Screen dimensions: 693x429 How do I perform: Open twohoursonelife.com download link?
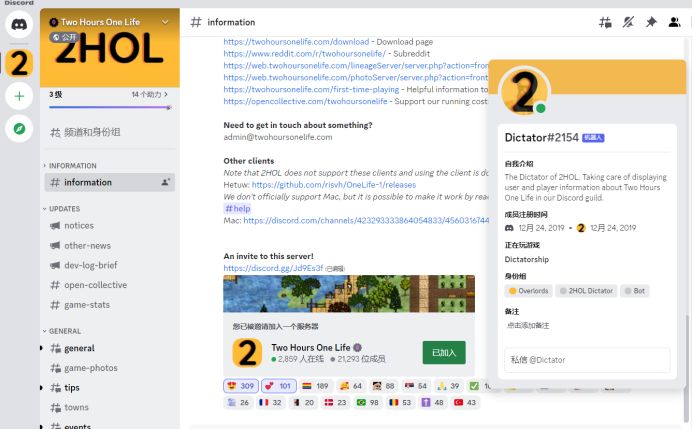[x=296, y=42]
